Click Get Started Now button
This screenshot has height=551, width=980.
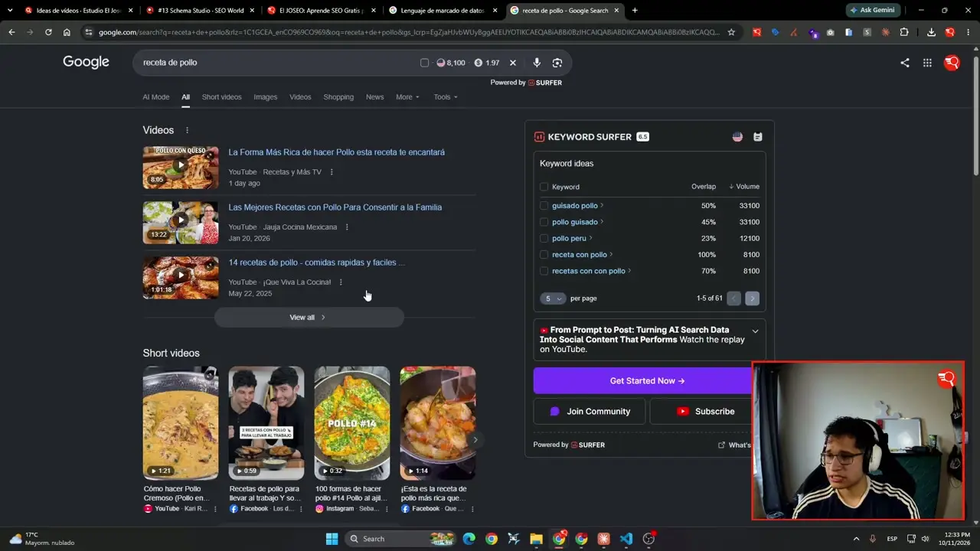click(x=647, y=380)
